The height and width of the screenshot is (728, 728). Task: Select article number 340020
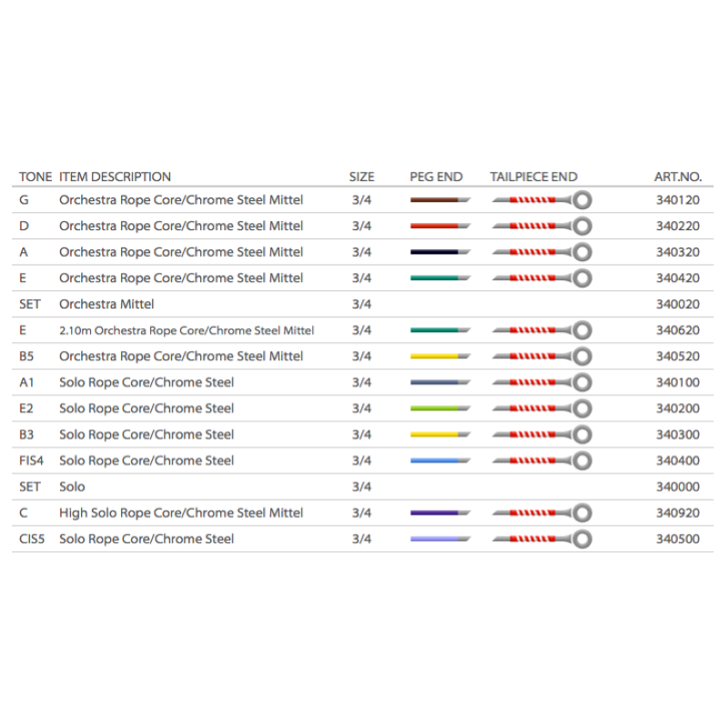pos(678,304)
